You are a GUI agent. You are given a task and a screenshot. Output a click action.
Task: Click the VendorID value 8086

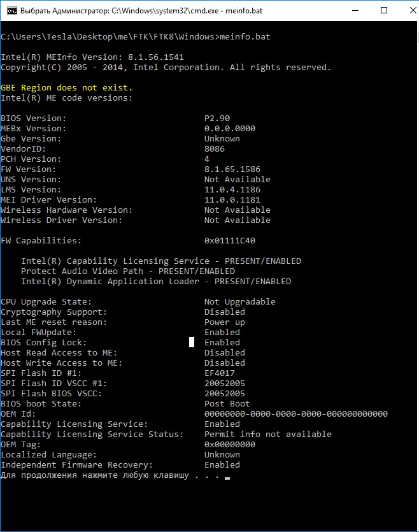point(214,149)
